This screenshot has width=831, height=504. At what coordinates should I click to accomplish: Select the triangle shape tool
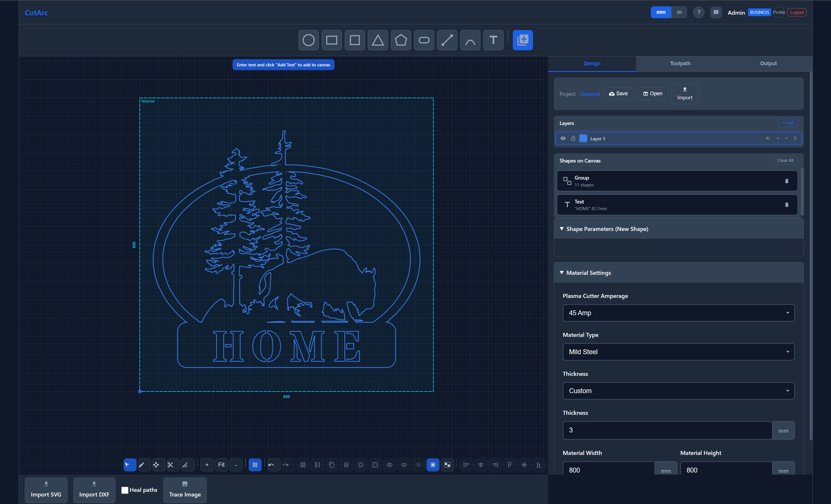(x=378, y=40)
